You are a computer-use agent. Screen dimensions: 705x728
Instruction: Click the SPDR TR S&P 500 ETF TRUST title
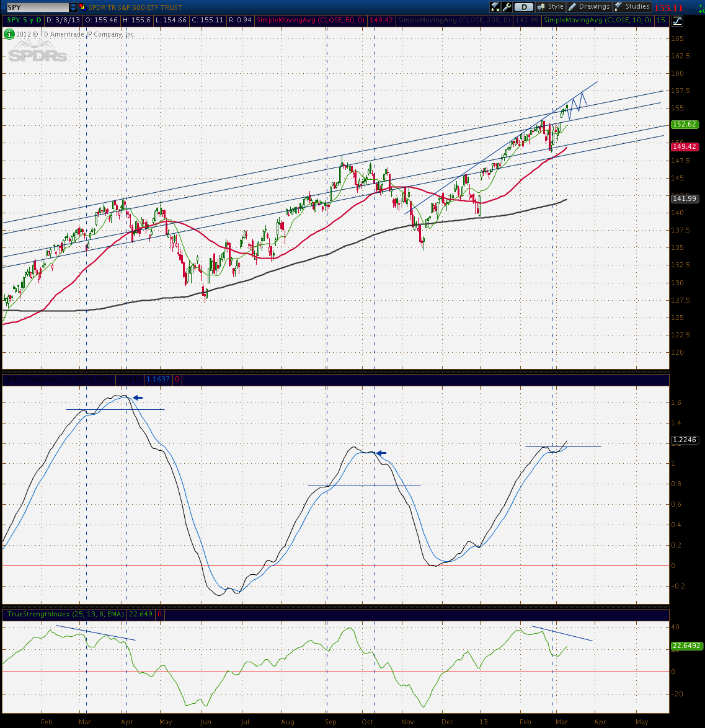(136, 7)
